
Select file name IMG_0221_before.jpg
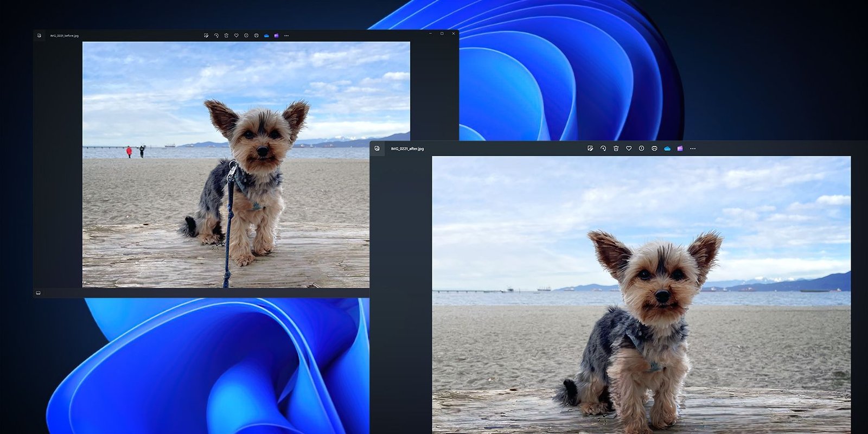coord(65,36)
